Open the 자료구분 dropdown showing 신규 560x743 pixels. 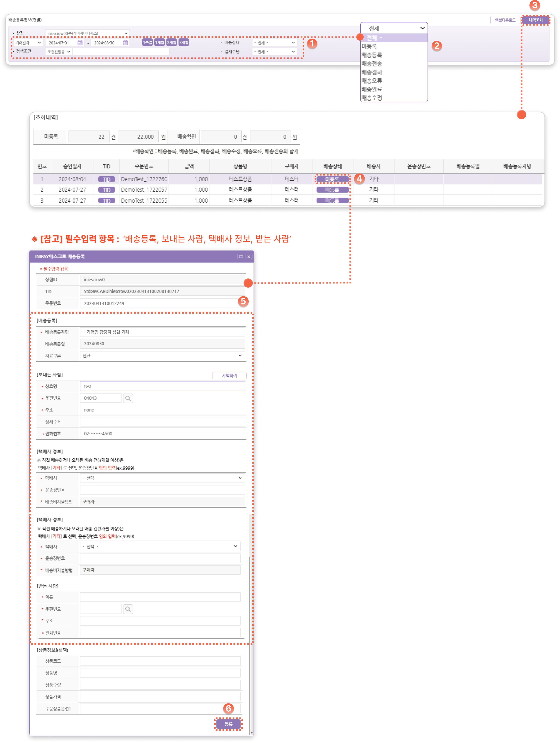click(162, 355)
